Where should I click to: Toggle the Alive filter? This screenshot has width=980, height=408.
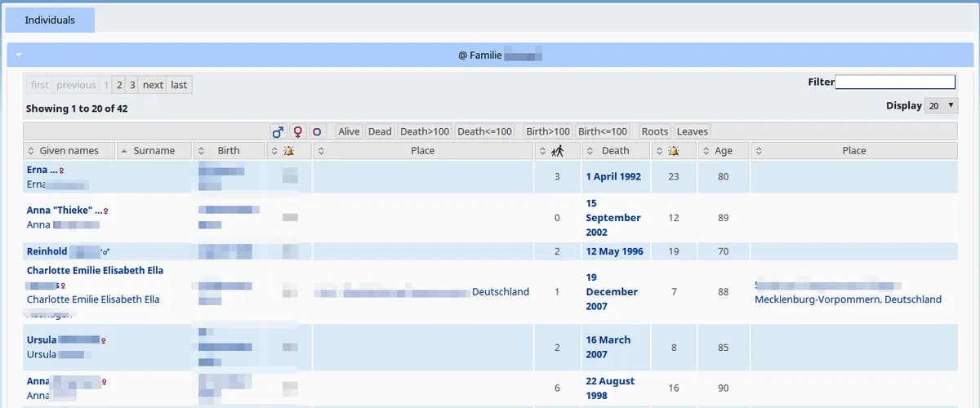point(349,131)
